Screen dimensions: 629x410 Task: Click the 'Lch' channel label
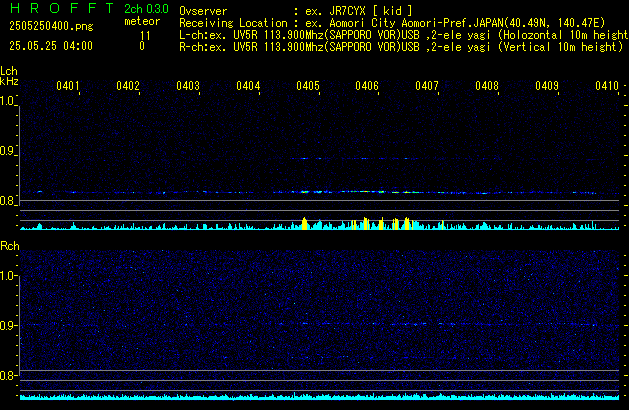9,71
